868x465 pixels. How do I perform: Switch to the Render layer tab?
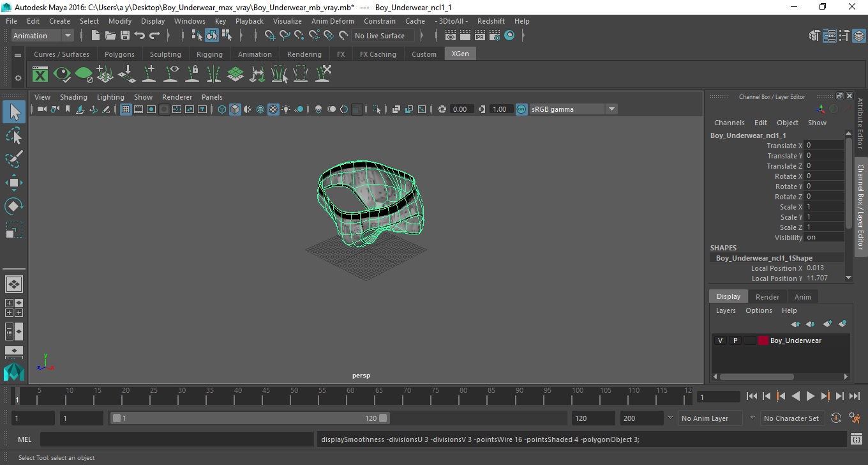tap(767, 297)
